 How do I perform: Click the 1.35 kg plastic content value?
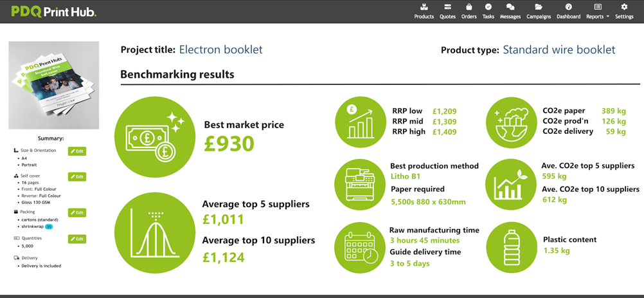557,251
